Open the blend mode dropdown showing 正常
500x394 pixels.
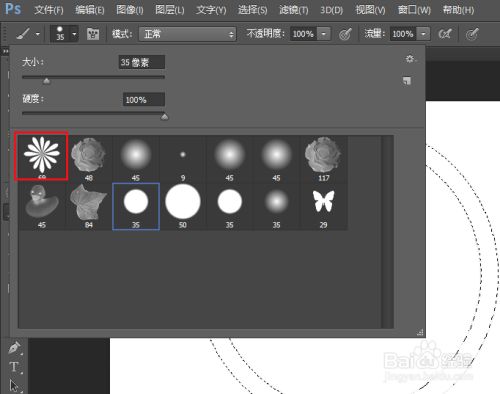(x=187, y=34)
